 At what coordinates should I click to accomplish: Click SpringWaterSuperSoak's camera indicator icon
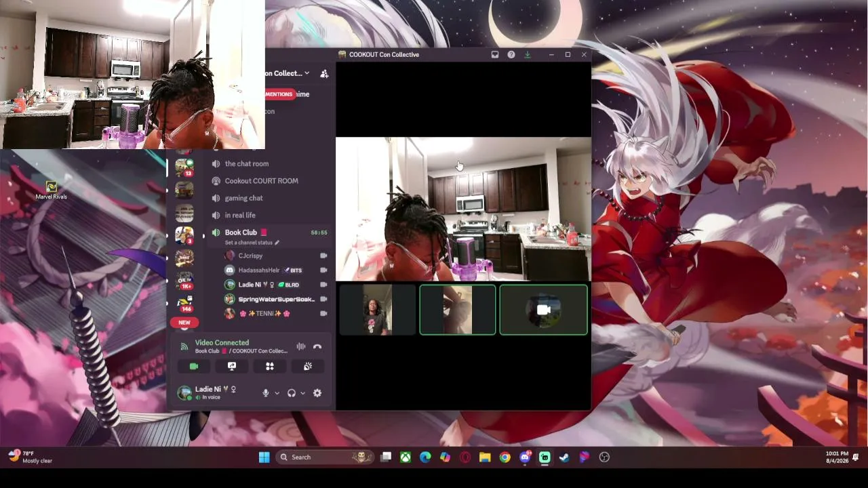pos(323,299)
